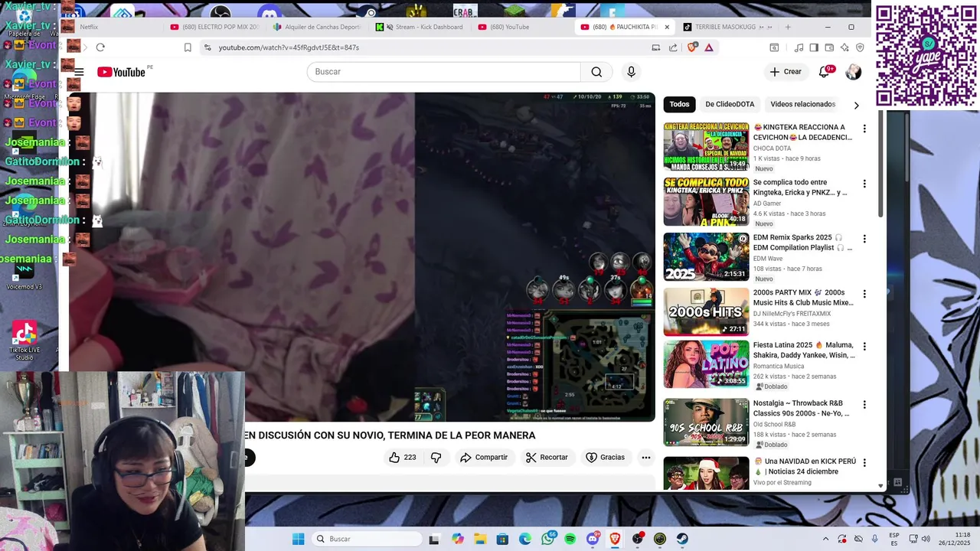
Task: Open EDM Remix Sparks 2025 thumbnail
Action: pyautogui.click(x=706, y=256)
